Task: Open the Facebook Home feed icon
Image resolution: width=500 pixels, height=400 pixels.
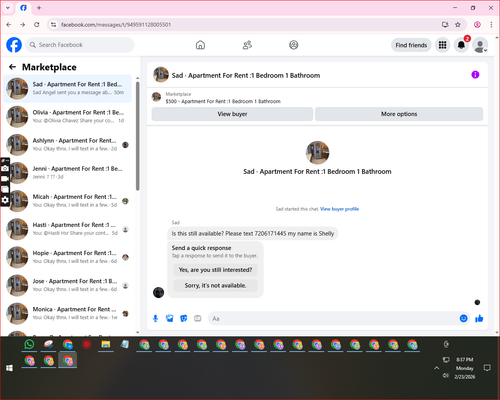Action: click(200, 45)
